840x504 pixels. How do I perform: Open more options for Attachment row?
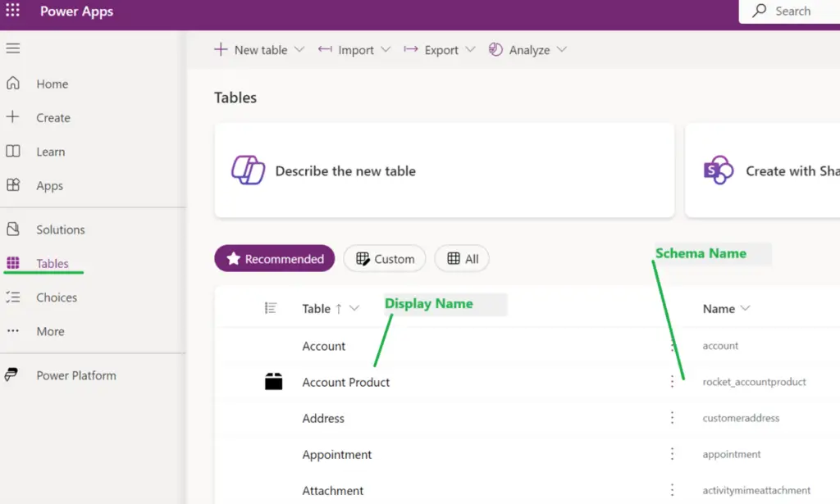coord(673,490)
